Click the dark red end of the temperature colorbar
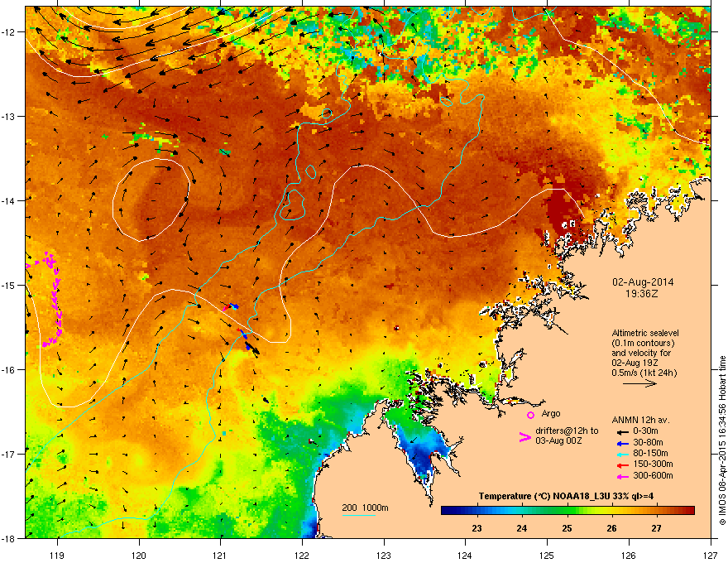 689,511
